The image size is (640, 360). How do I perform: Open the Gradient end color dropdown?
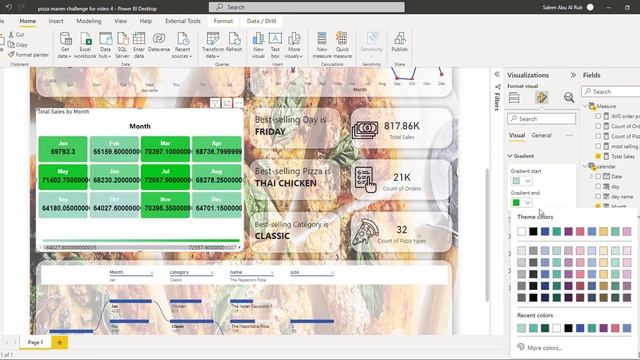(x=522, y=202)
